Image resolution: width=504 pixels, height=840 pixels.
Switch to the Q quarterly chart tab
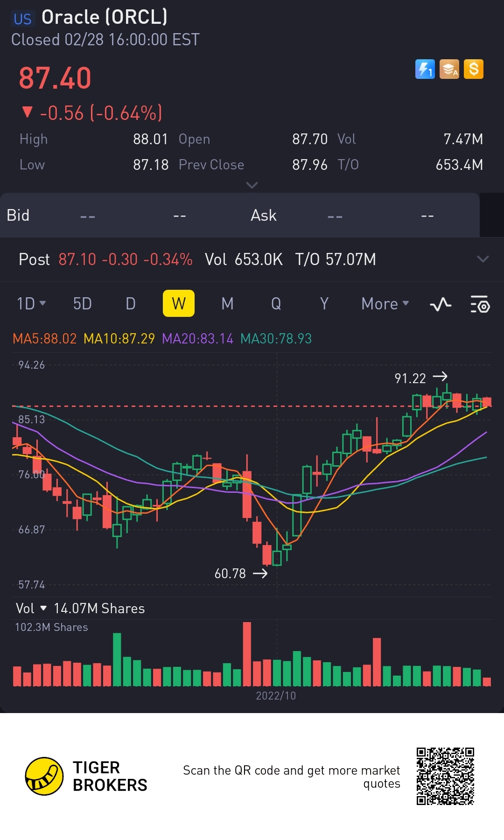(276, 304)
